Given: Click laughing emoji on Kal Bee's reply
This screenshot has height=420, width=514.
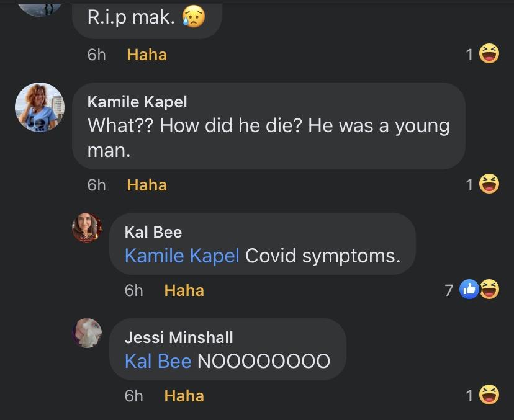Looking at the screenshot, I should (x=490, y=290).
